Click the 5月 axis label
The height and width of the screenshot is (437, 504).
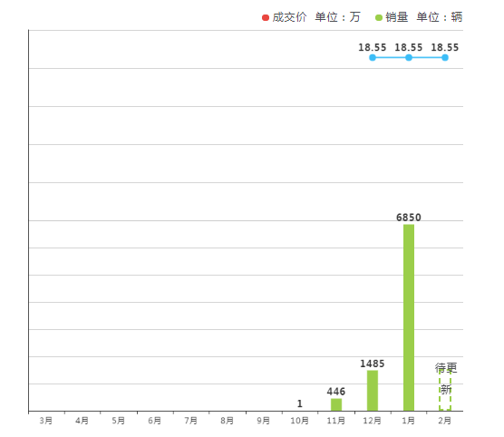click(118, 421)
